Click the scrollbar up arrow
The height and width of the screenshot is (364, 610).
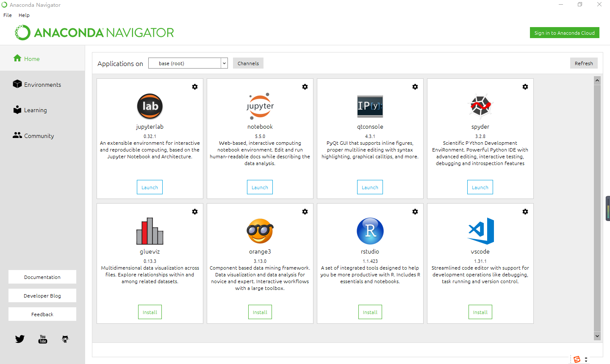pyautogui.click(x=597, y=80)
